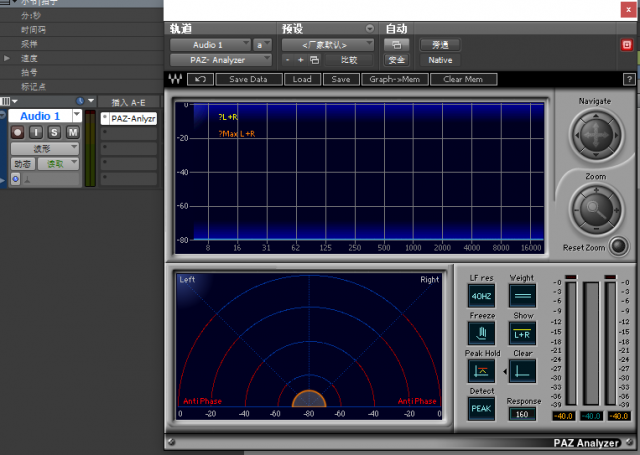Open the insert position 'a' dropdown
Screen dimensions: 640x455
[x=262, y=45]
